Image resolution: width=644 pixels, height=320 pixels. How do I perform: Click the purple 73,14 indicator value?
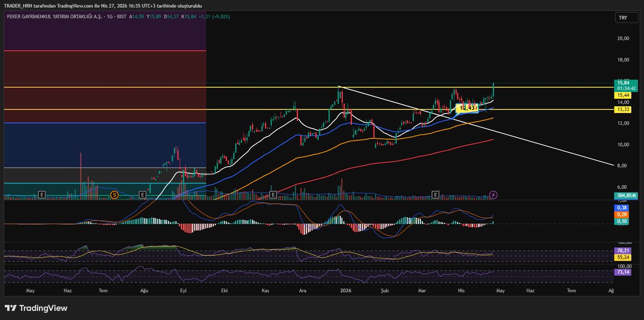tap(623, 272)
